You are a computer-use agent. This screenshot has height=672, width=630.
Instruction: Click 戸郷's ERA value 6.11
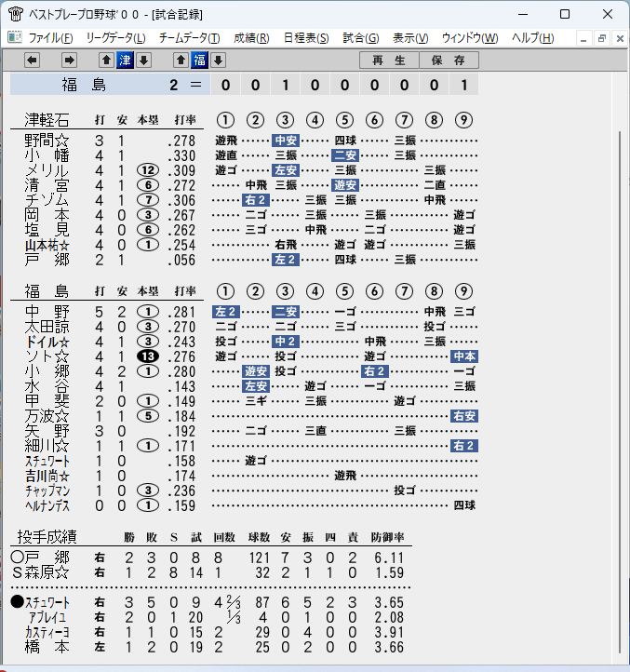tap(389, 558)
